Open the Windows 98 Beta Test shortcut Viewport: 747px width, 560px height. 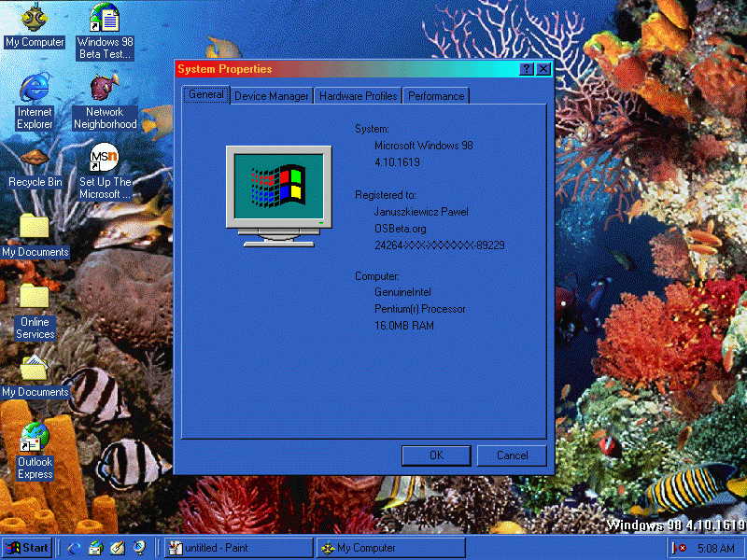tap(105, 31)
